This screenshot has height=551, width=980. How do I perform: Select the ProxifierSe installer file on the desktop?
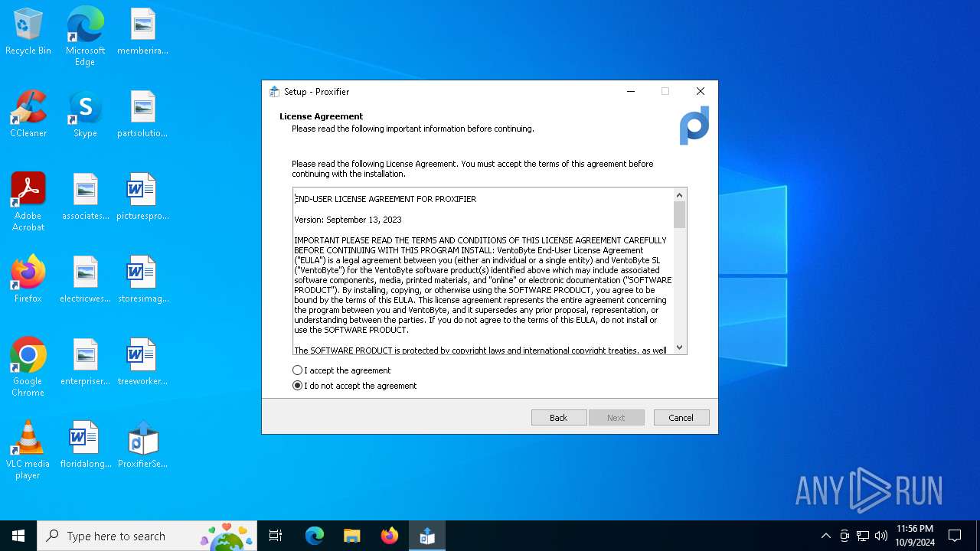click(142, 445)
